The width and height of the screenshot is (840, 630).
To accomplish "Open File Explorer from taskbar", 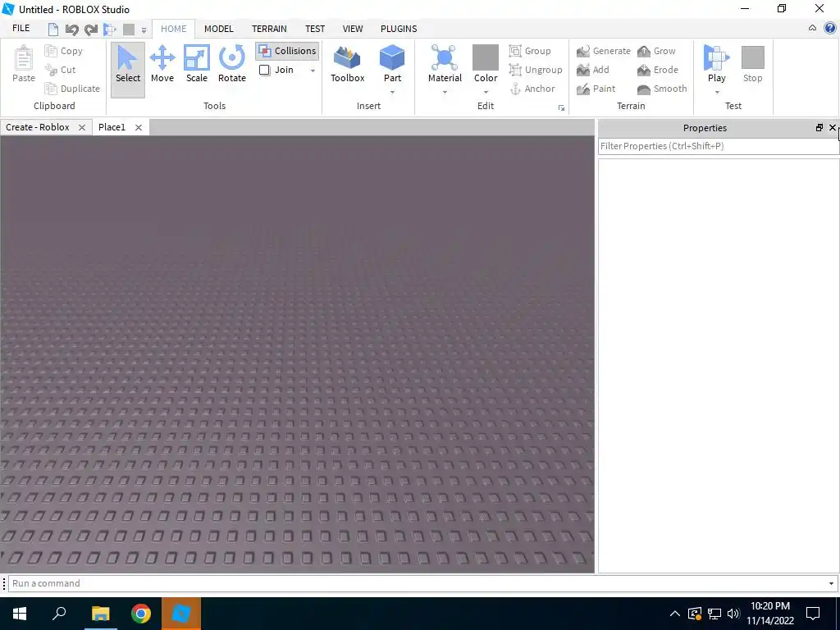I will 99,614.
